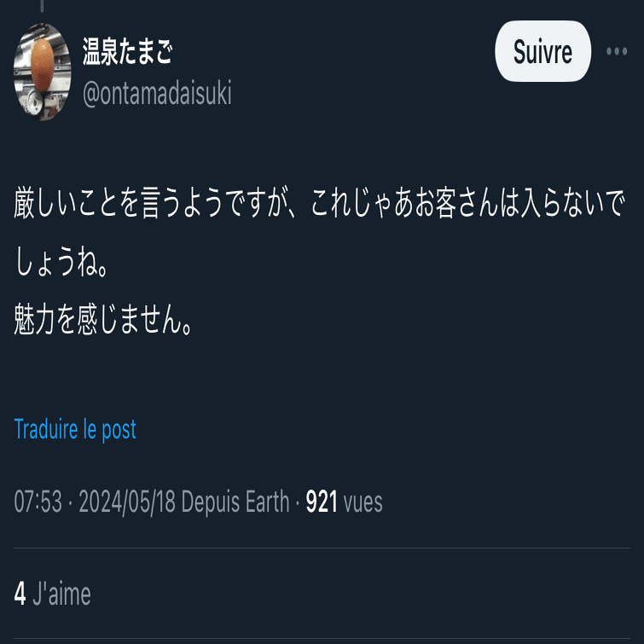Image resolution: width=644 pixels, height=644 pixels.
Task: Click the Suivre follow button
Action: (x=542, y=51)
